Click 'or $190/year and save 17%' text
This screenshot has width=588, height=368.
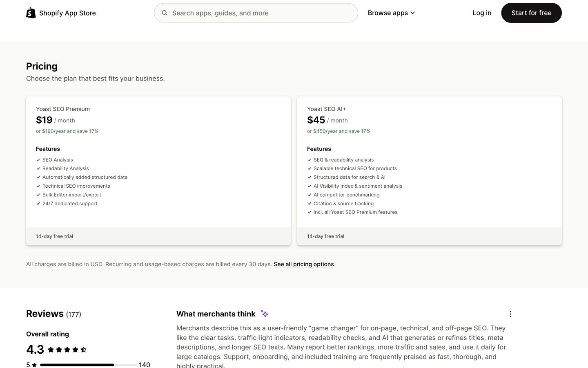coord(67,131)
